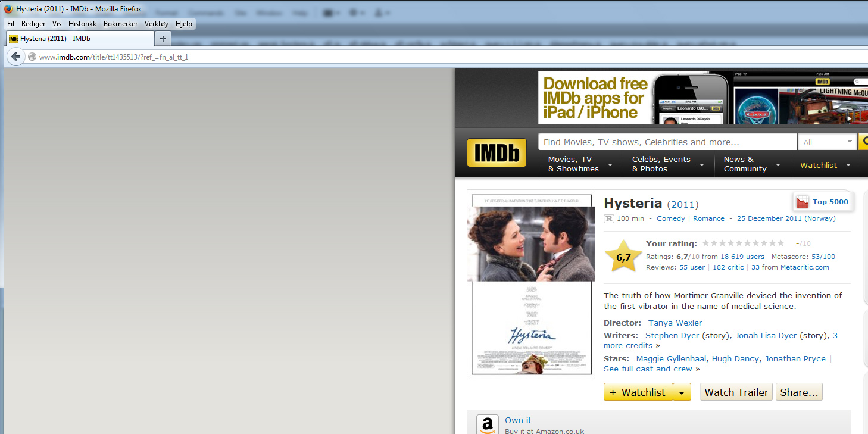
Task: Click the R certificate rating icon
Action: point(609,218)
